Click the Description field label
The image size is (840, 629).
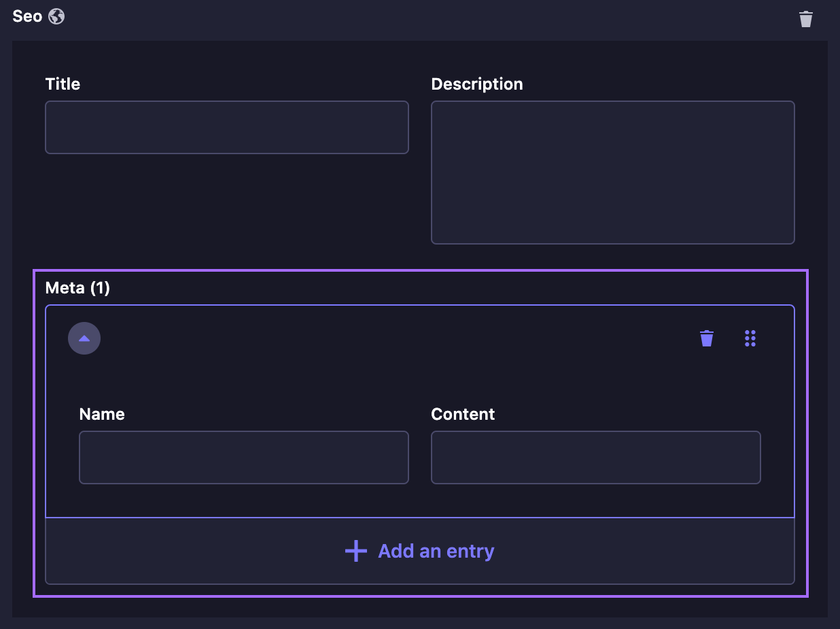tap(476, 84)
